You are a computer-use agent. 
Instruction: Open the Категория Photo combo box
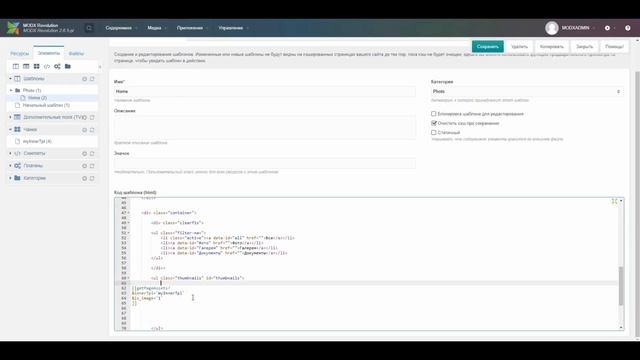coord(527,91)
